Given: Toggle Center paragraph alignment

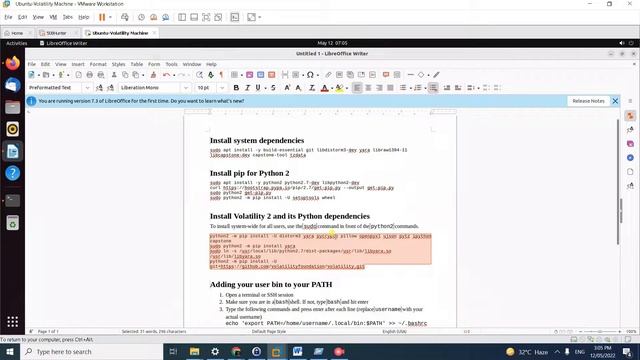Looking at the screenshot, I should [368, 88].
